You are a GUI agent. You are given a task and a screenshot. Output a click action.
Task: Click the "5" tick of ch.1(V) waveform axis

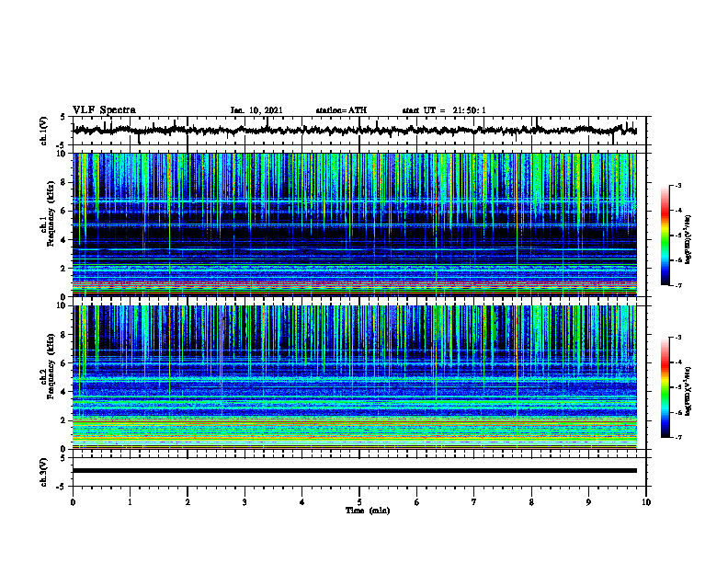63,118
